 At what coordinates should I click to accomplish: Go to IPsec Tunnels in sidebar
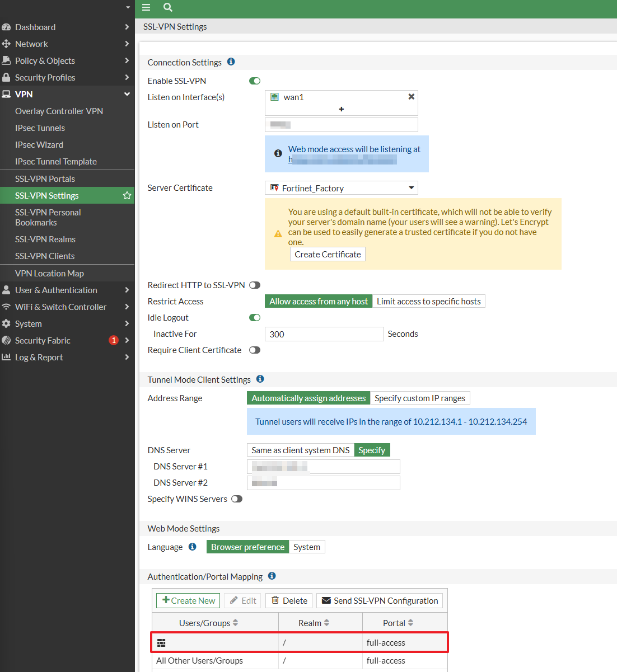pos(40,128)
